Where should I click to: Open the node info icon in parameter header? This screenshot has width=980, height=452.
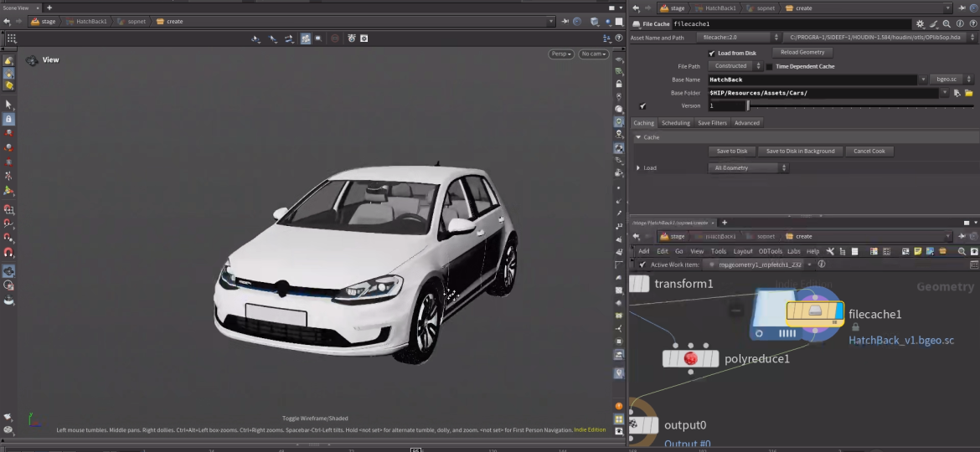(x=959, y=24)
